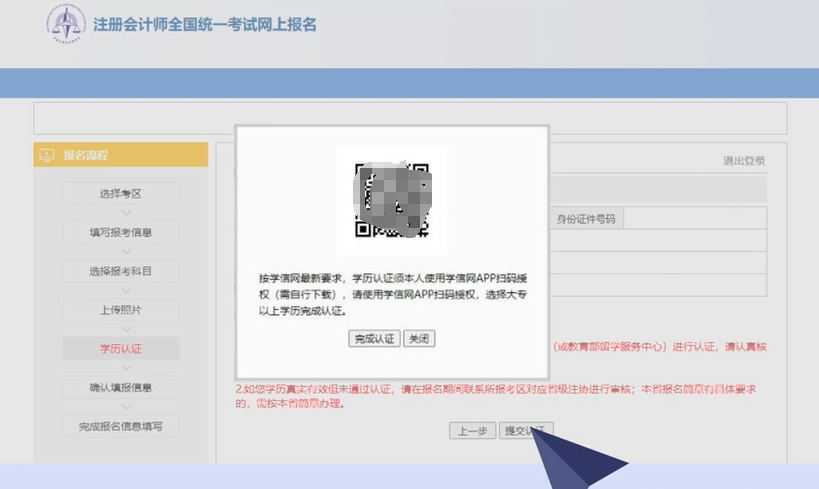Click the 关闭 button in the dialog

tap(419, 339)
